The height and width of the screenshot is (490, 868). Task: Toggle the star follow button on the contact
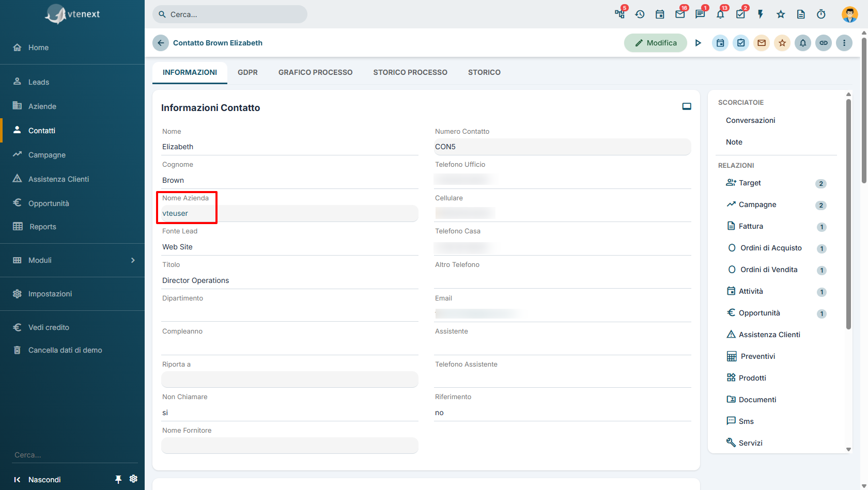(x=782, y=43)
